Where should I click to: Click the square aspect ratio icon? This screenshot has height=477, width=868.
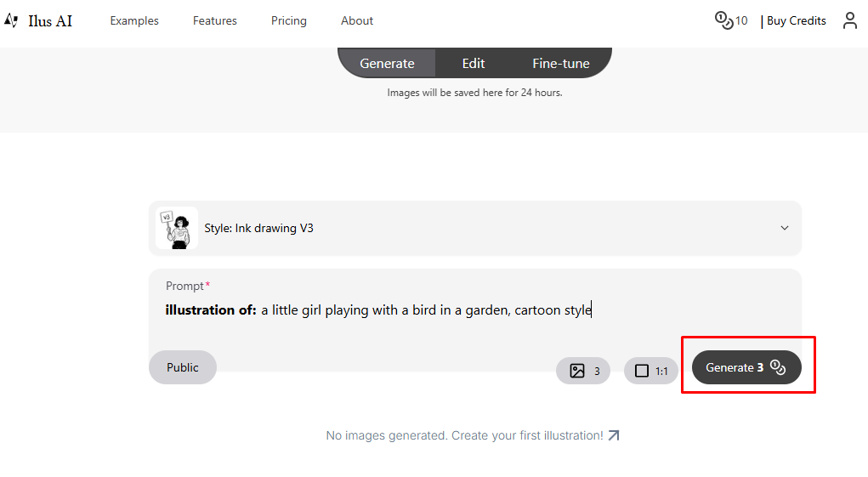[x=642, y=371]
